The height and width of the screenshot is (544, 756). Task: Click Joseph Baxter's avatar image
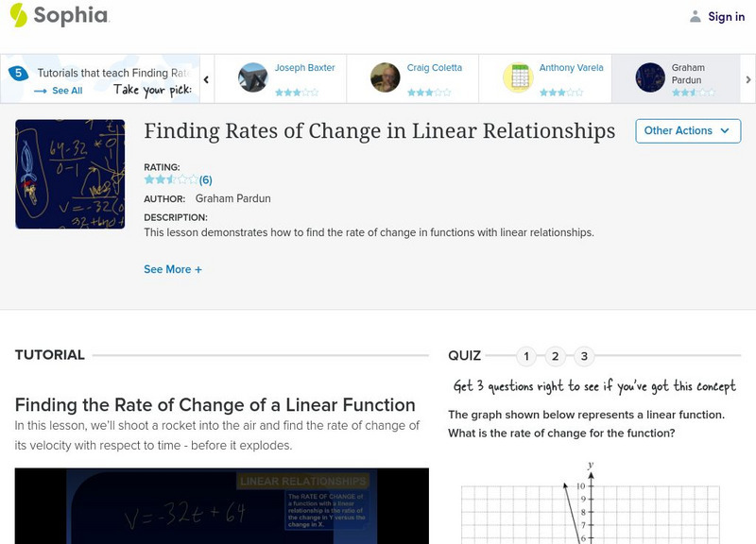point(253,77)
